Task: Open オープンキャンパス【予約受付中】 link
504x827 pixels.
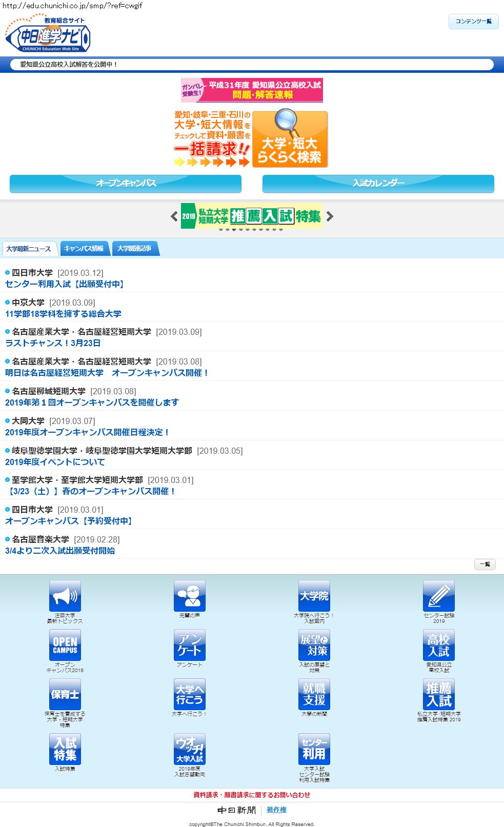Action: click(70, 521)
